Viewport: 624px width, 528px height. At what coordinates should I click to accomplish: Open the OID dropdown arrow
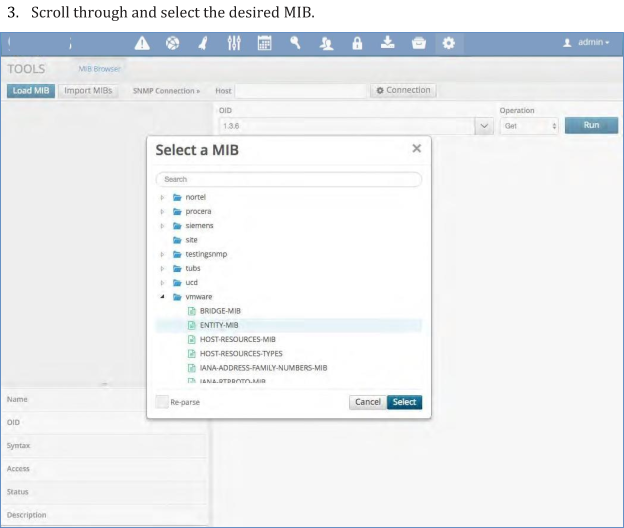click(x=485, y=126)
